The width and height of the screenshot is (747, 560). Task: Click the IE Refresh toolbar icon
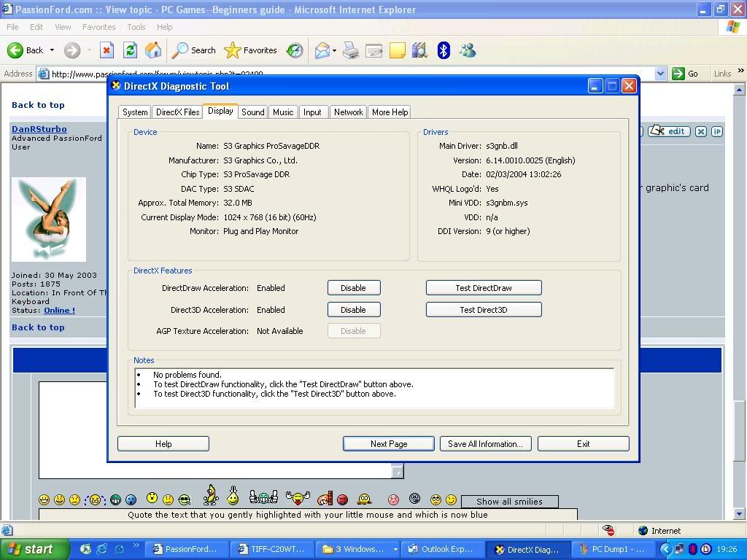tap(130, 50)
